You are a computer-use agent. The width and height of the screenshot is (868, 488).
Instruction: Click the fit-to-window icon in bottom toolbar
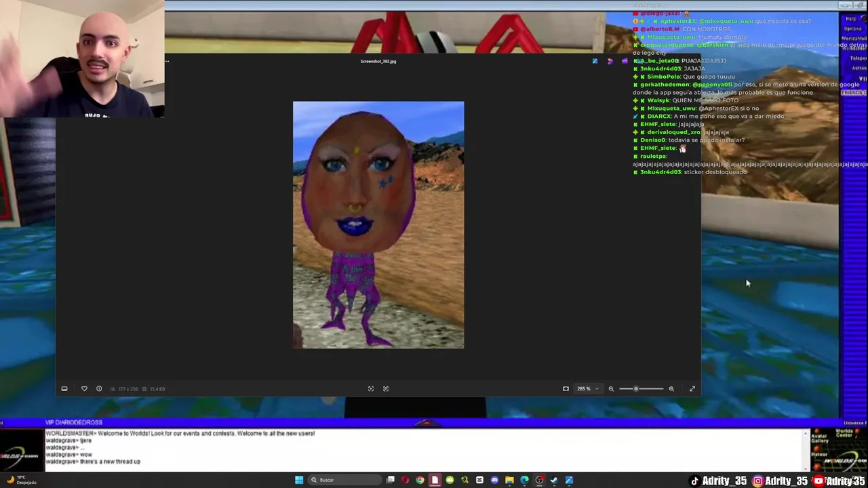pyautogui.click(x=371, y=389)
